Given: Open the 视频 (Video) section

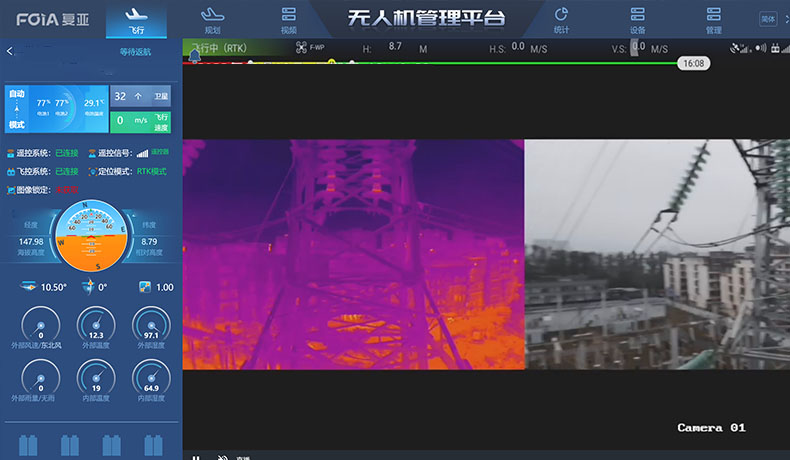Looking at the screenshot, I should point(289,20).
